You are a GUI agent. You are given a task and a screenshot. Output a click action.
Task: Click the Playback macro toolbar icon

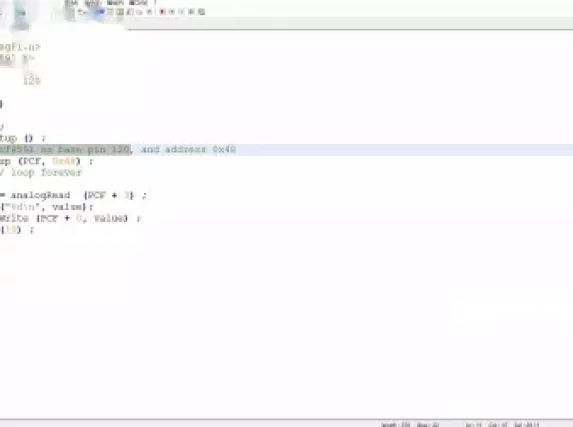pos(181,12)
